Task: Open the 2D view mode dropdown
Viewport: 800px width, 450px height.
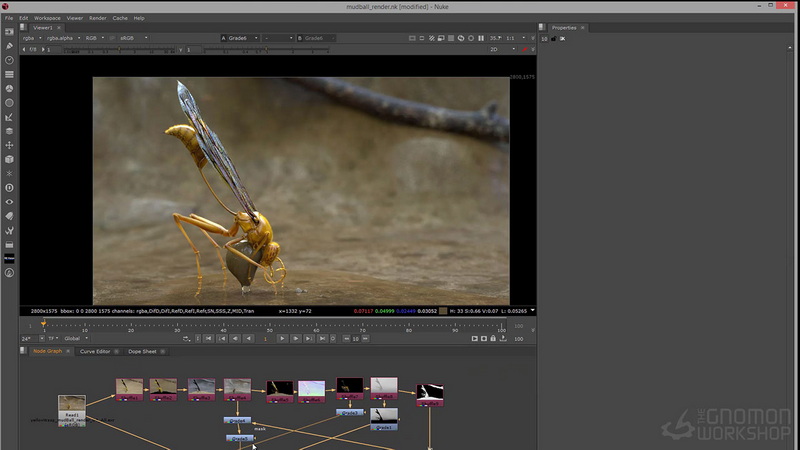Action: (503, 49)
